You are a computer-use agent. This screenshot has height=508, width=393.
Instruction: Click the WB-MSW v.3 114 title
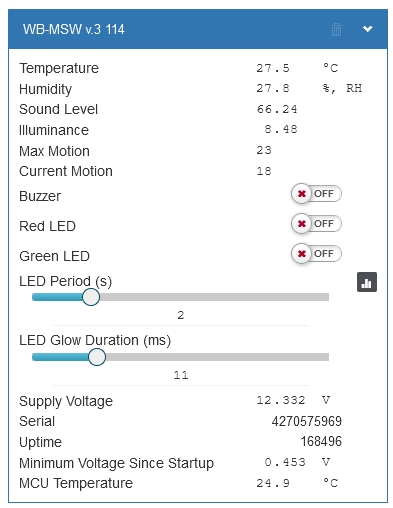coord(74,29)
